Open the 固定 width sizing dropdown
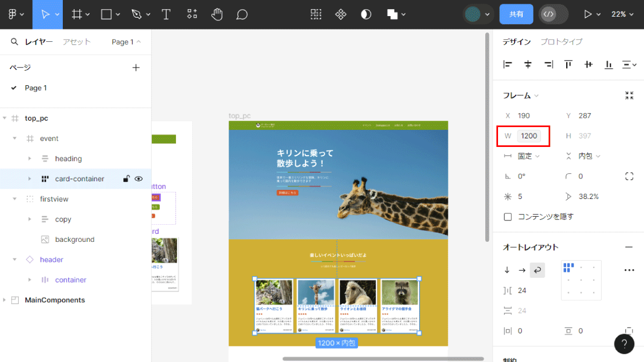644x362 pixels. click(529, 156)
